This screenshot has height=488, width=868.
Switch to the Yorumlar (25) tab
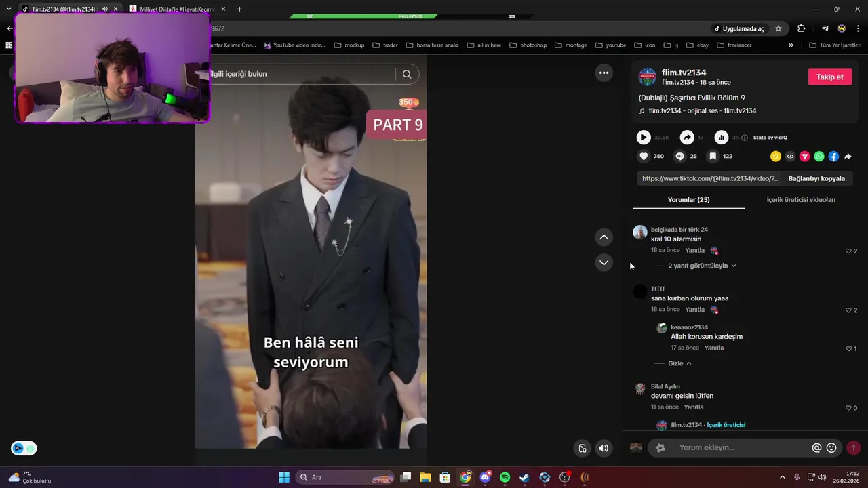(688, 200)
